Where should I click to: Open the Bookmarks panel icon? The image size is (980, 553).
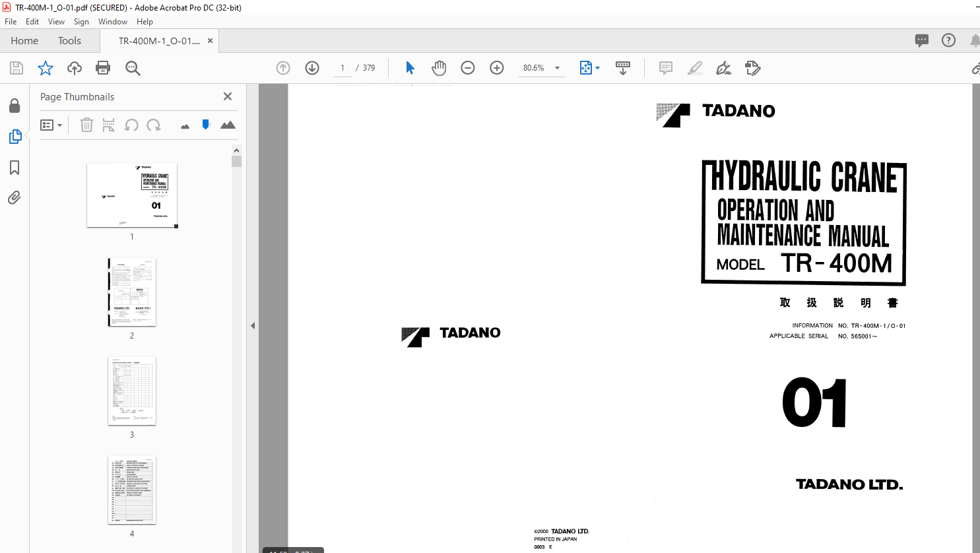[15, 168]
